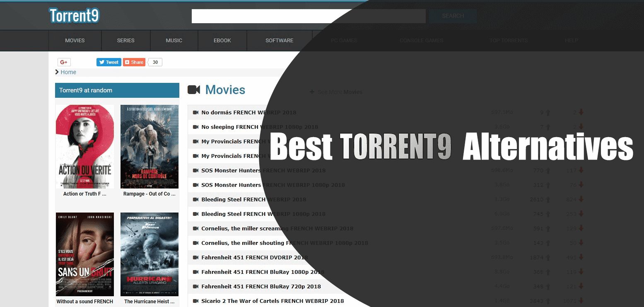The image size is (644, 307).
Task: Click the chevron before Home breadcrumb
Action: (57, 72)
